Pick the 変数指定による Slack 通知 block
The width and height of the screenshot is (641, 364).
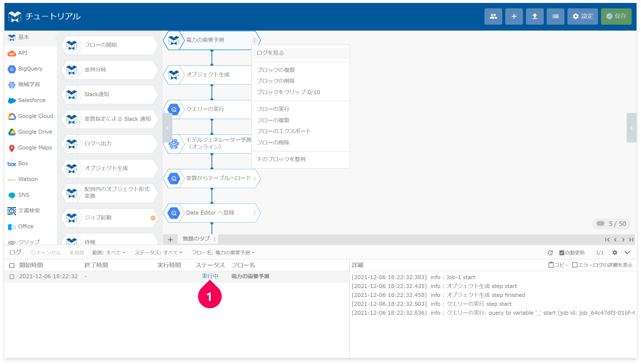pos(110,119)
